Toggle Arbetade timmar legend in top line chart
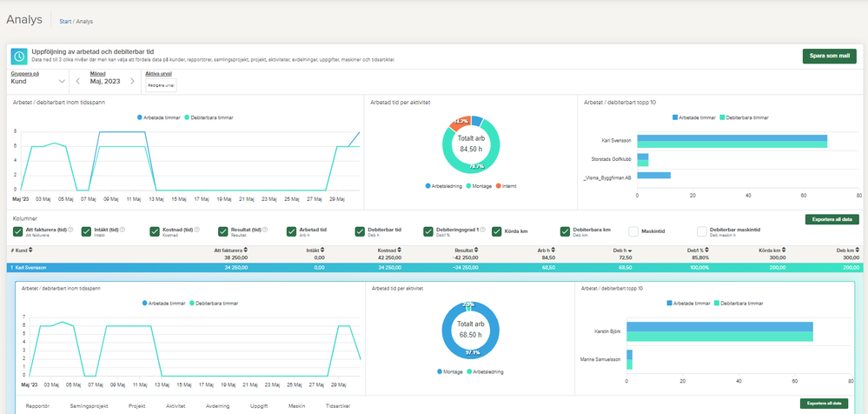The width and height of the screenshot is (868, 414). pos(160,117)
